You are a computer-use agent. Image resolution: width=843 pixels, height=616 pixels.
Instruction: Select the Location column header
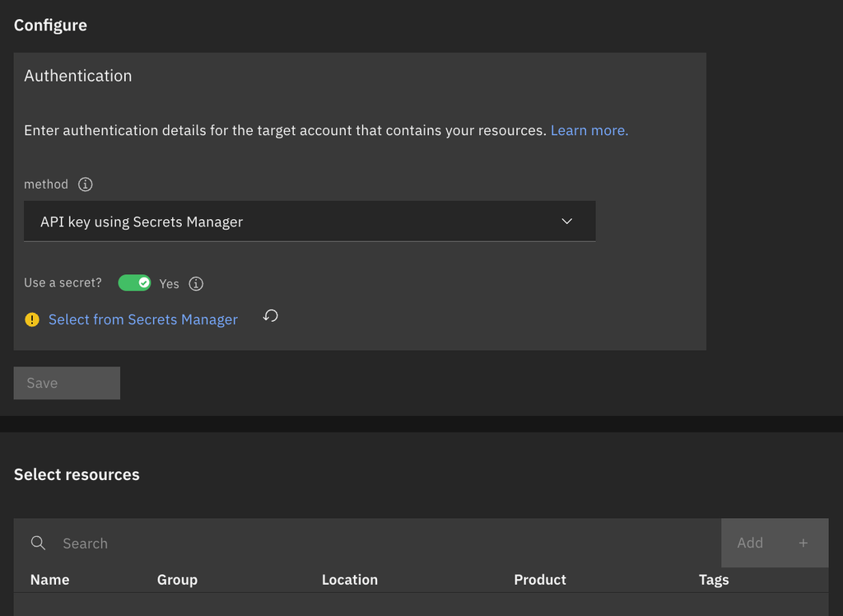[x=349, y=580]
